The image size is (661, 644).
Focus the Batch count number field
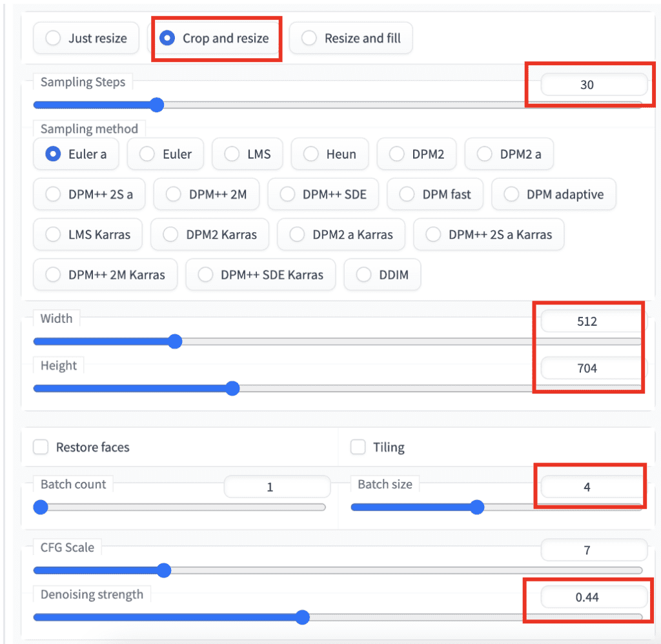tap(277, 487)
